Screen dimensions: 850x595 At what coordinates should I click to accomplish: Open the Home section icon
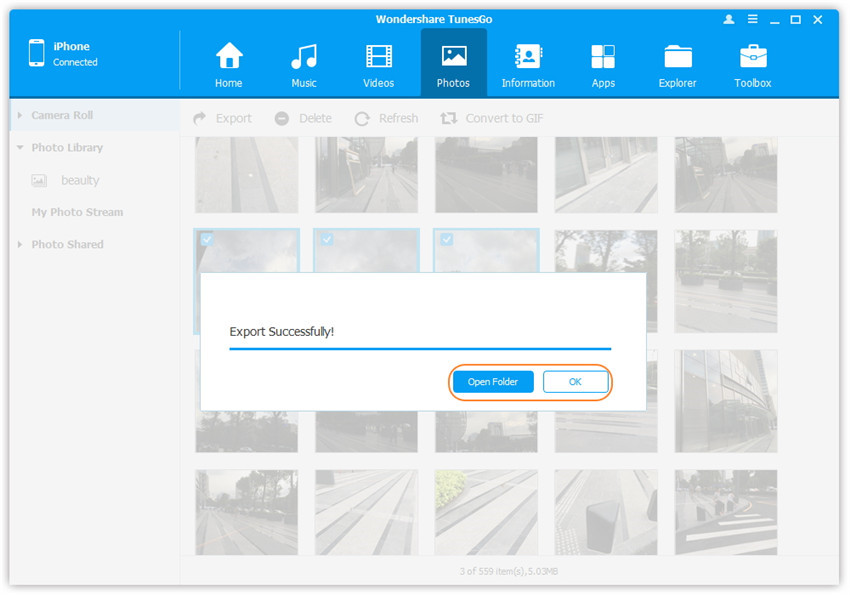[x=229, y=57]
